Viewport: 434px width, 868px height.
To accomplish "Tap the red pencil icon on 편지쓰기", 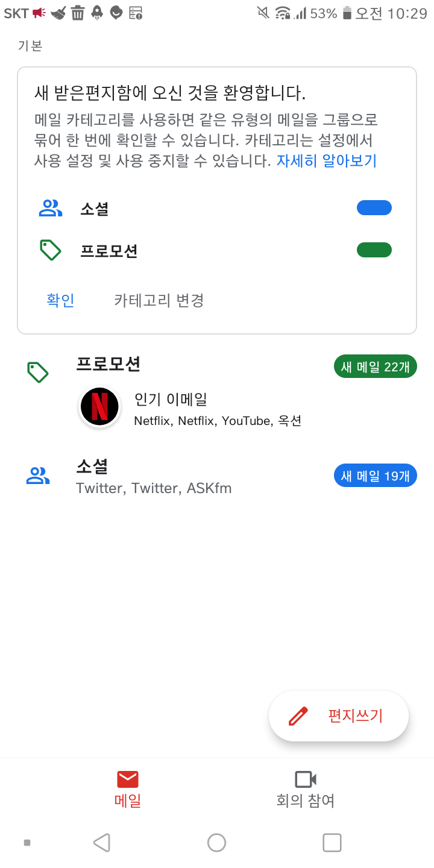I will [298, 716].
